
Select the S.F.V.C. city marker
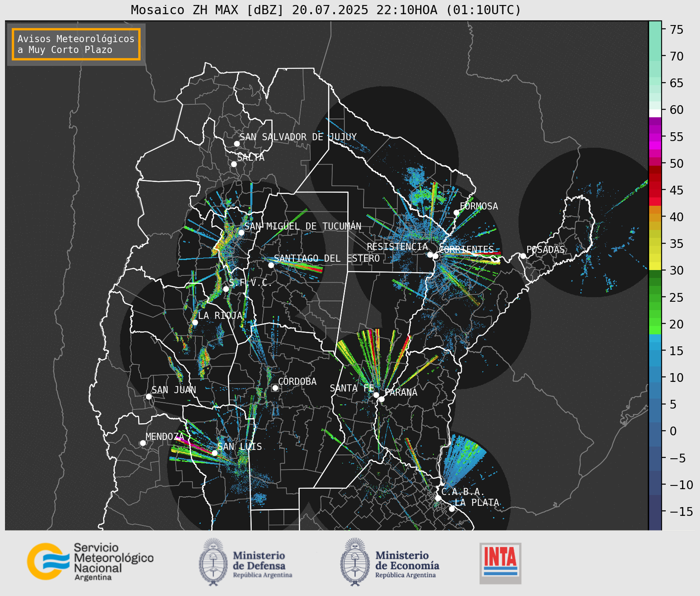[x=226, y=289]
